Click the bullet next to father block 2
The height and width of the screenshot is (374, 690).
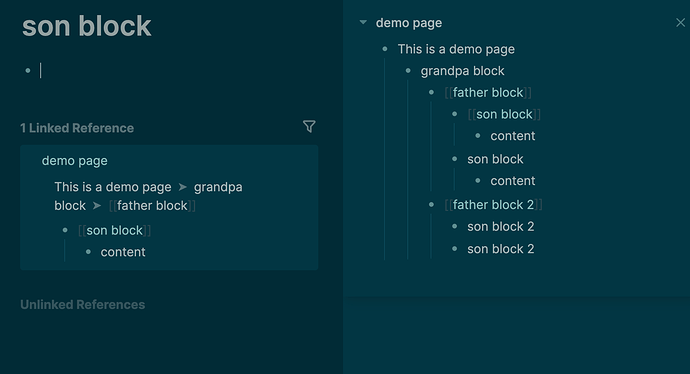[431, 205]
